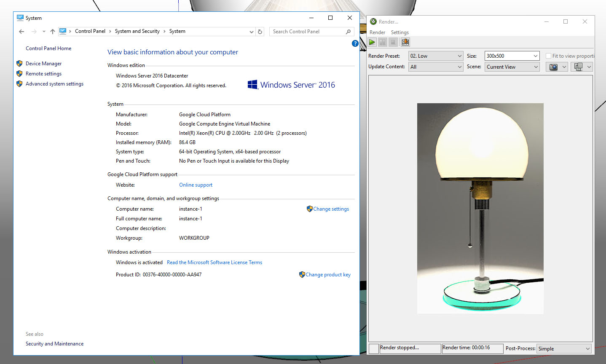Viewport: 606px width, 364px height.
Task: Click the System breadcrumb in address bar
Action: point(177,31)
